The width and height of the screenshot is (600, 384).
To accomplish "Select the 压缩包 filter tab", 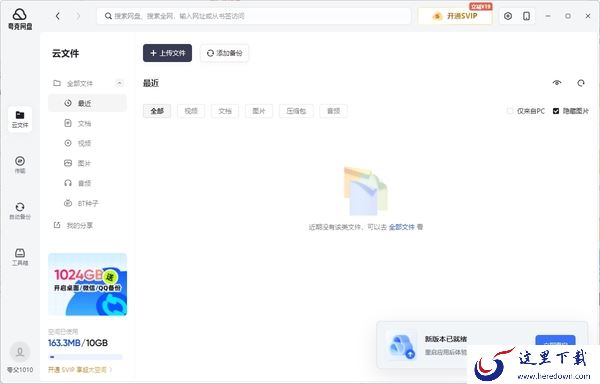I will coord(296,111).
